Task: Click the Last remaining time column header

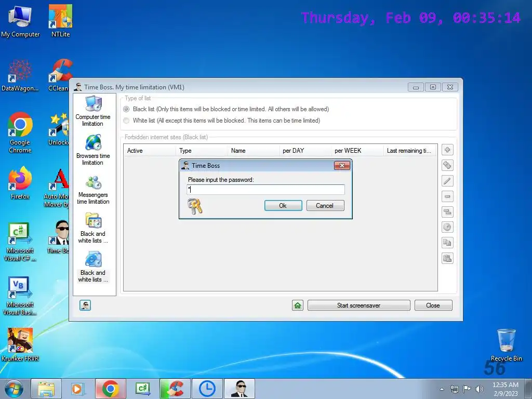Action: 410,151
